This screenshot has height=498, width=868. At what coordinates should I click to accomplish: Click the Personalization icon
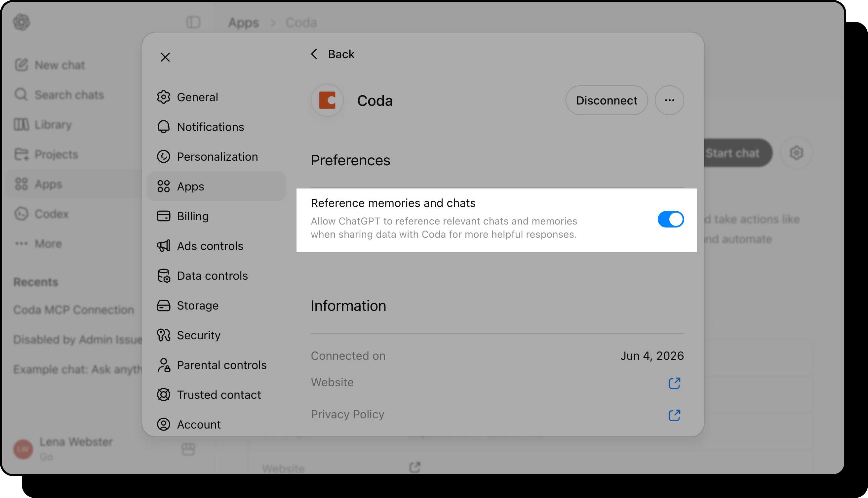pos(163,157)
